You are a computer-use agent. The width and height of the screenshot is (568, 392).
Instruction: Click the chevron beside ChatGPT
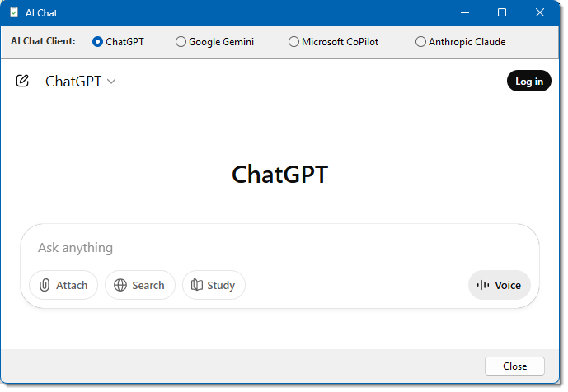click(x=111, y=81)
